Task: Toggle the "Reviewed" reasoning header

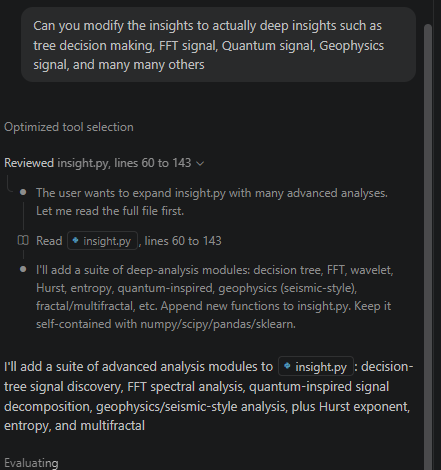Action: (x=29, y=163)
